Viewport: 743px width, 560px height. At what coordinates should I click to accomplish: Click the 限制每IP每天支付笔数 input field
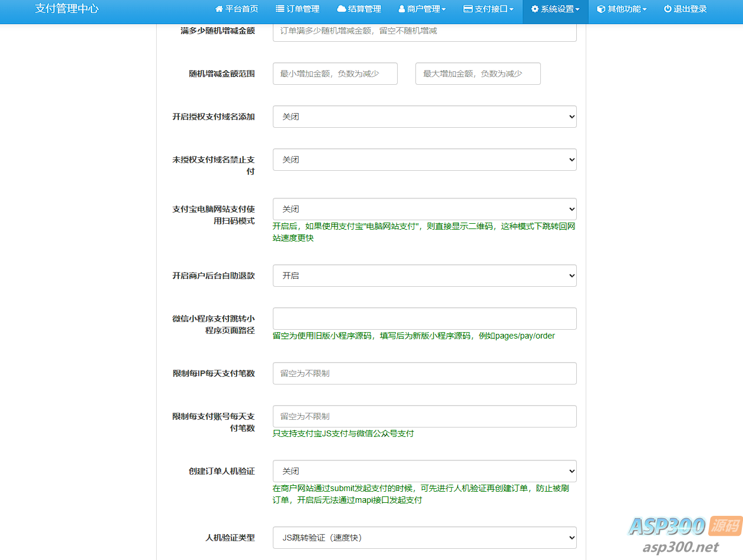[x=424, y=373]
